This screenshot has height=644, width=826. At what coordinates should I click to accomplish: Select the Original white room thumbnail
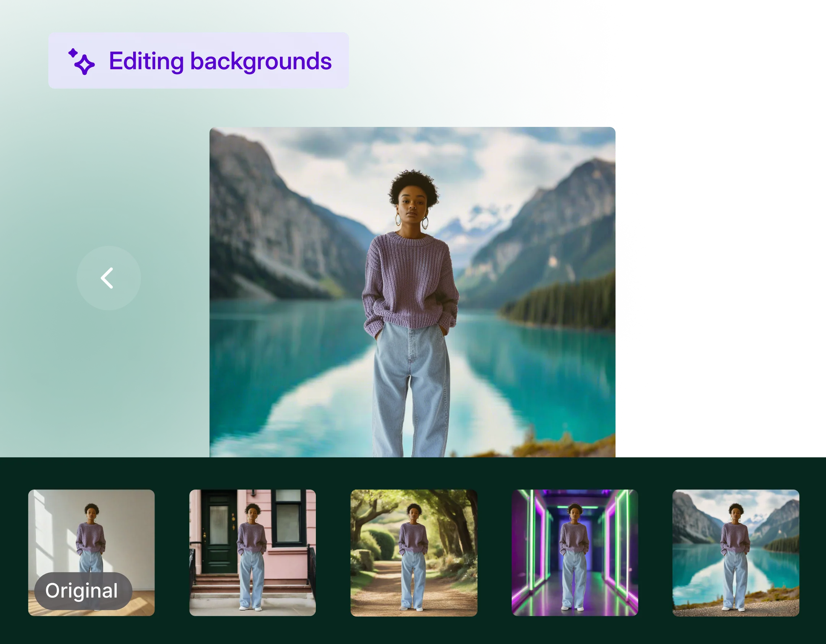coord(91,535)
